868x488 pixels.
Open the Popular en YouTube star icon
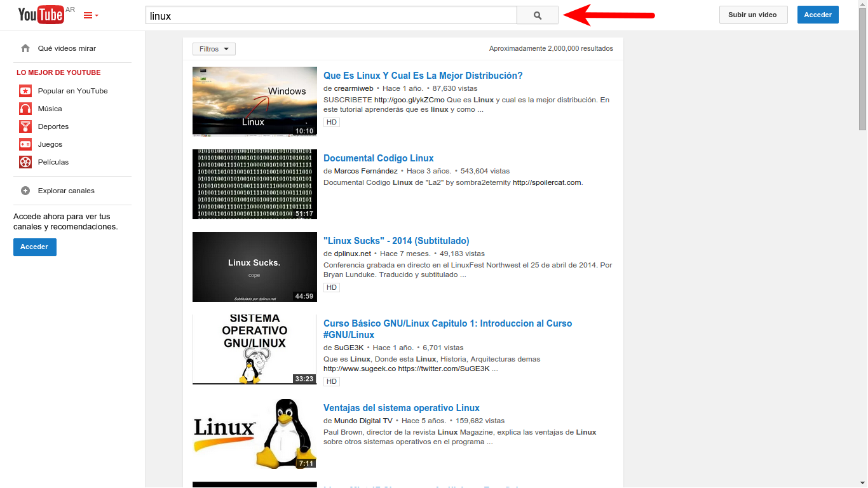(x=25, y=91)
